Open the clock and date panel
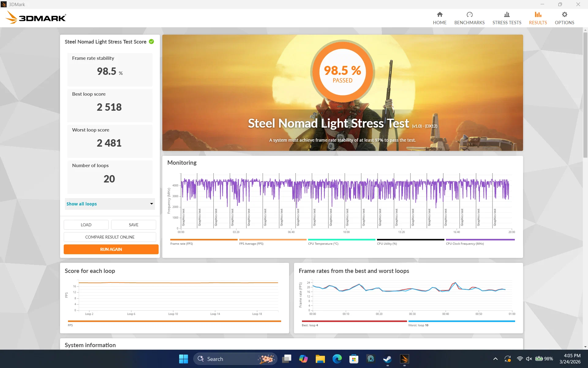This screenshot has height=368, width=588. [x=570, y=359]
